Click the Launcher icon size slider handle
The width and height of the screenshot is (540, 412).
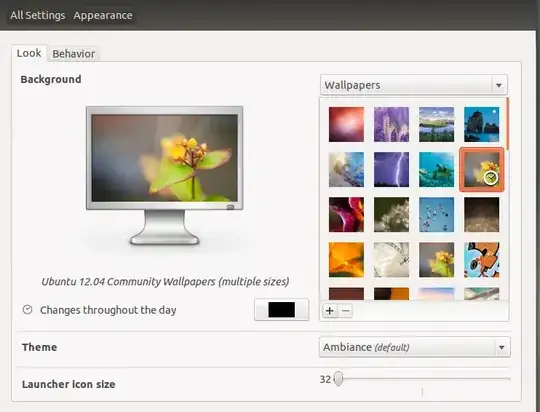[339, 379]
